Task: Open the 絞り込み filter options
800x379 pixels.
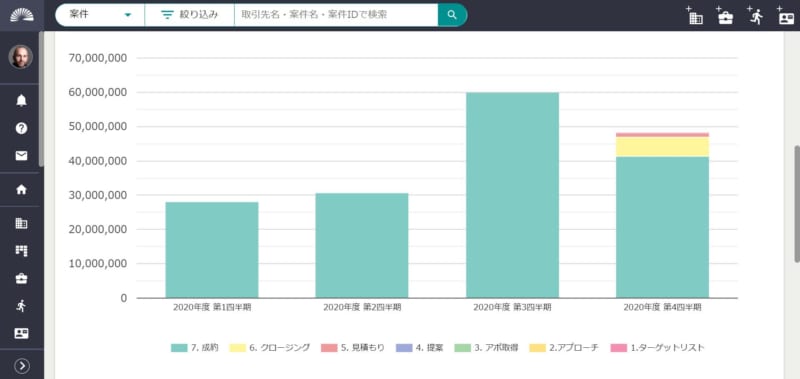Action: tap(189, 15)
